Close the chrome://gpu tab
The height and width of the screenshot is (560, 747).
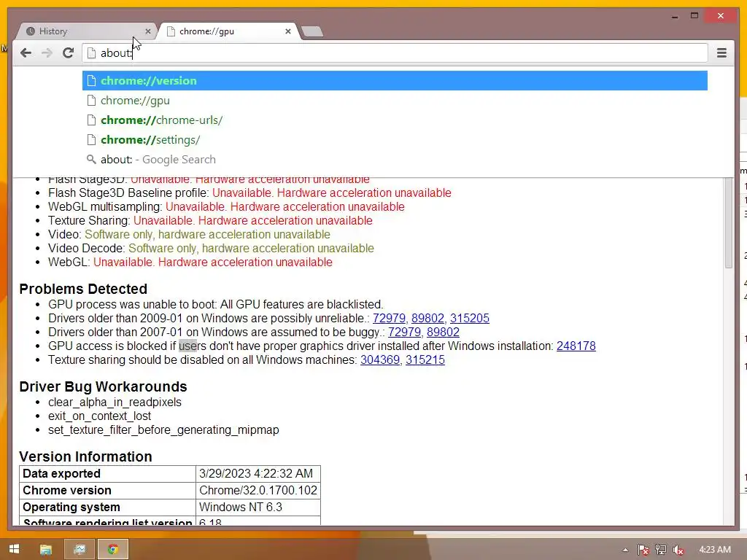click(287, 31)
